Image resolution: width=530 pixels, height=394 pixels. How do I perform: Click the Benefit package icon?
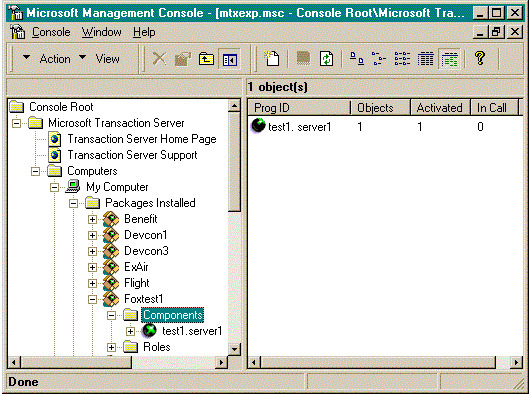point(111,219)
